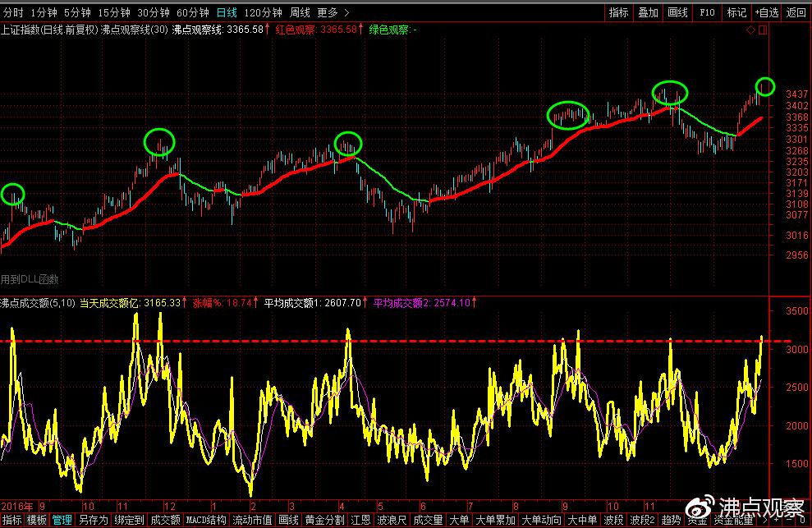The height and width of the screenshot is (528, 812).
Task: Switch to 周线 weekly timeframe
Action: [x=300, y=12]
